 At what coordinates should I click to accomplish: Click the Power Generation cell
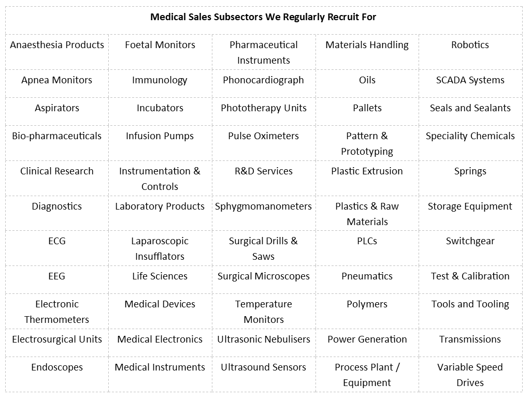click(x=367, y=339)
